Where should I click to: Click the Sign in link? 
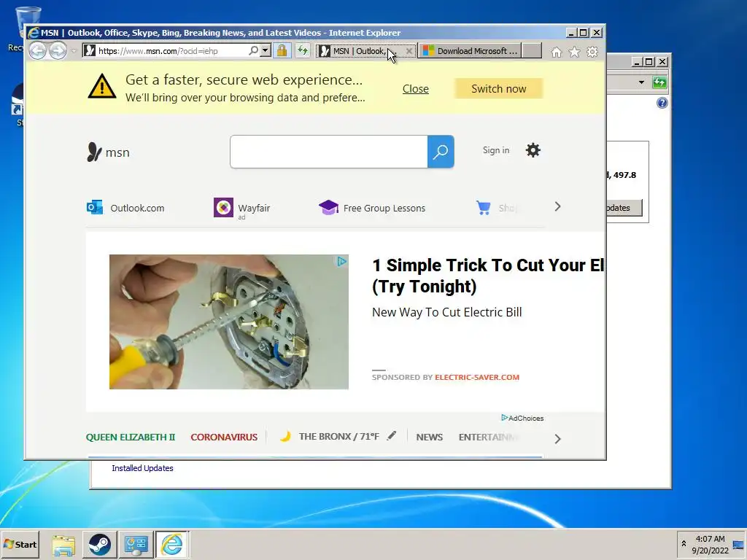coord(496,150)
